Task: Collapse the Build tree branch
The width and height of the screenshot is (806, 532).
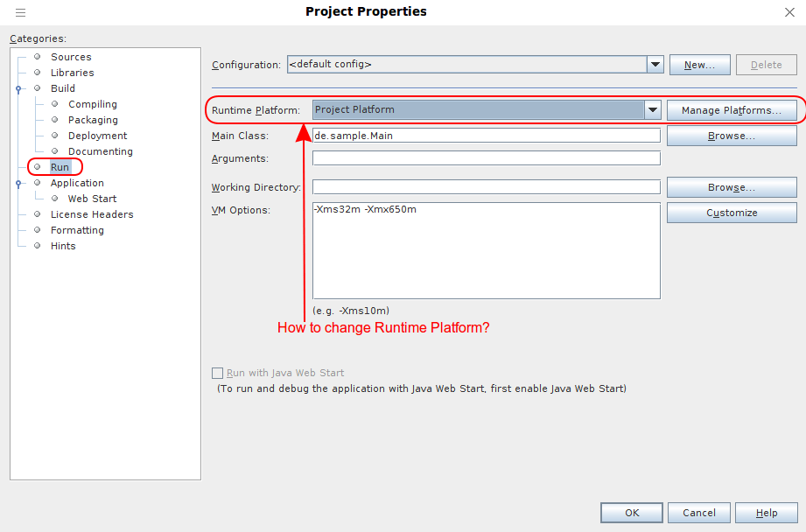Action: pyautogui.click(x=20, y=88)
